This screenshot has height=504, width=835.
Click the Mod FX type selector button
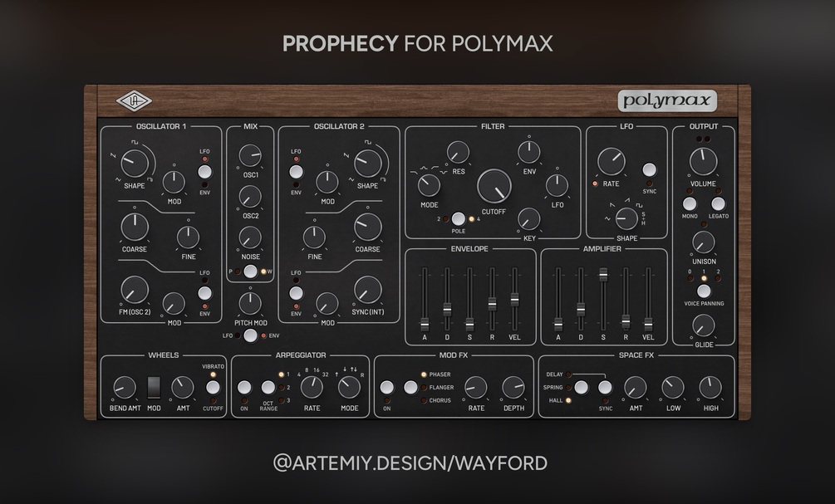pyautogui.click(x=410, y=387)
